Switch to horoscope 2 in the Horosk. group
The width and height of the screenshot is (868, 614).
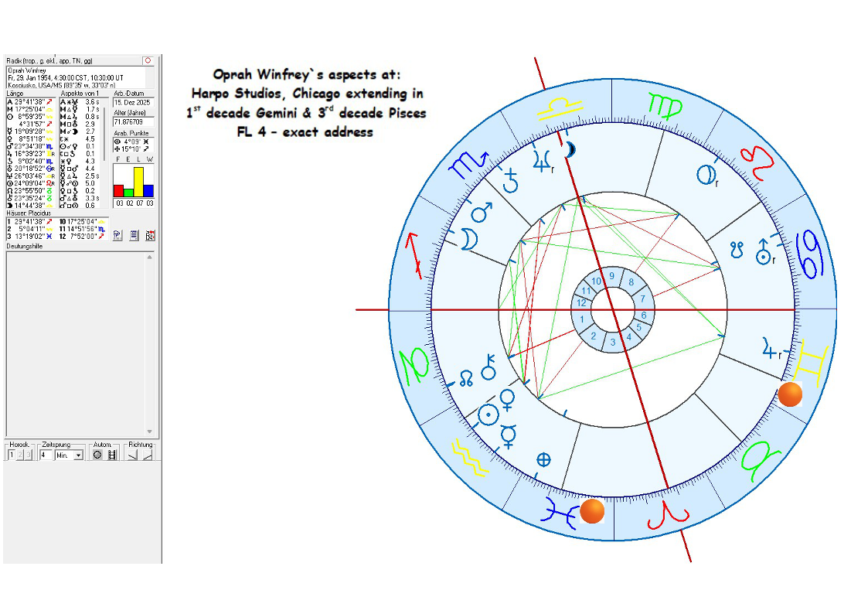pyautogui.click(x=21, y=455)
